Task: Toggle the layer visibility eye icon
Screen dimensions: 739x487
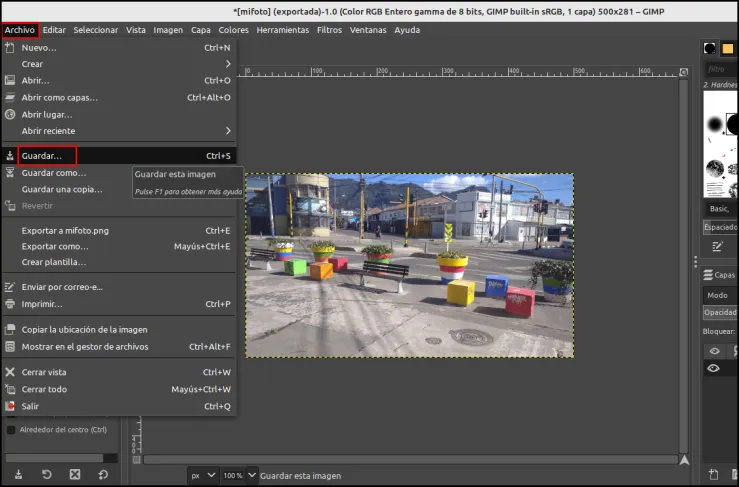Action: click(713, 368)
